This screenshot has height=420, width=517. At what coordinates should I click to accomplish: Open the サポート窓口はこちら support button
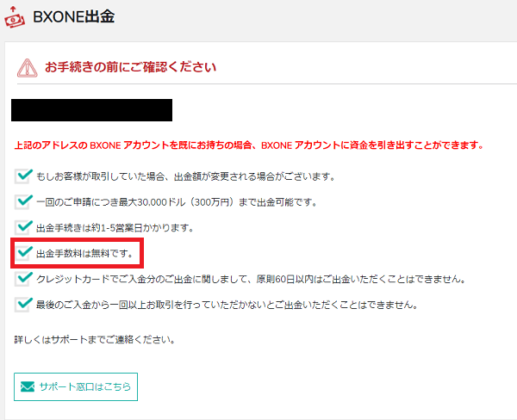click(76, 386)
